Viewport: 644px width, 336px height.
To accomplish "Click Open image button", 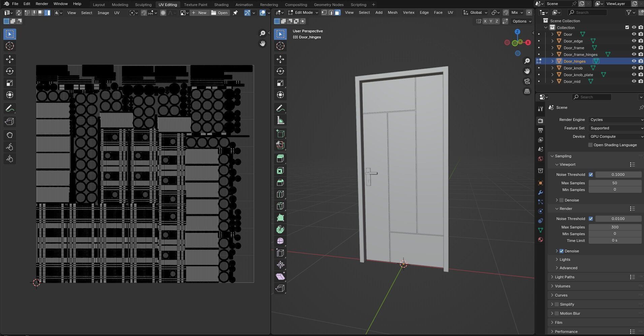I will [219, 13].
